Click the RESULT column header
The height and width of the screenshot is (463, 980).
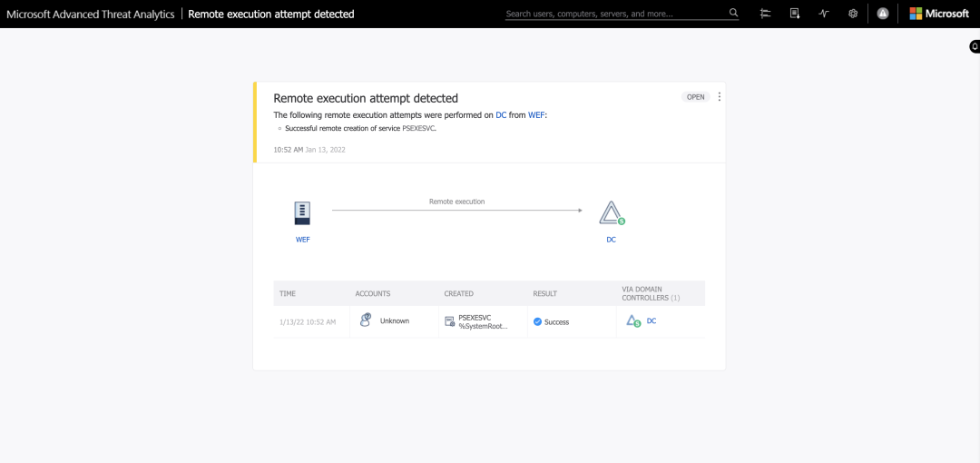point(544,293)
